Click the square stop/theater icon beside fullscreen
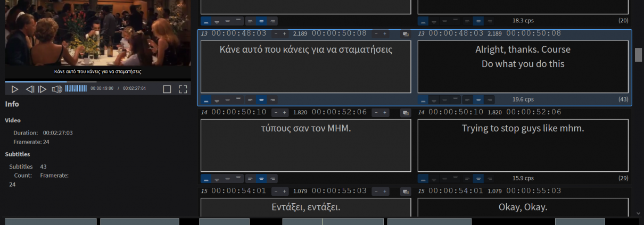644x225 pixels. point(167,89)
